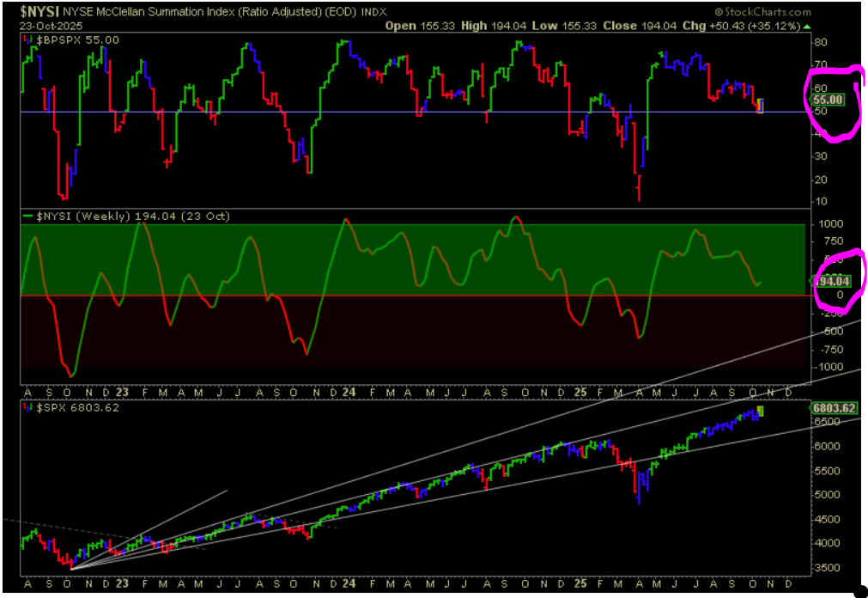Click year label 24 on bottom SPX time axis
Screen dimensions: 868x598
coord(349,584)
